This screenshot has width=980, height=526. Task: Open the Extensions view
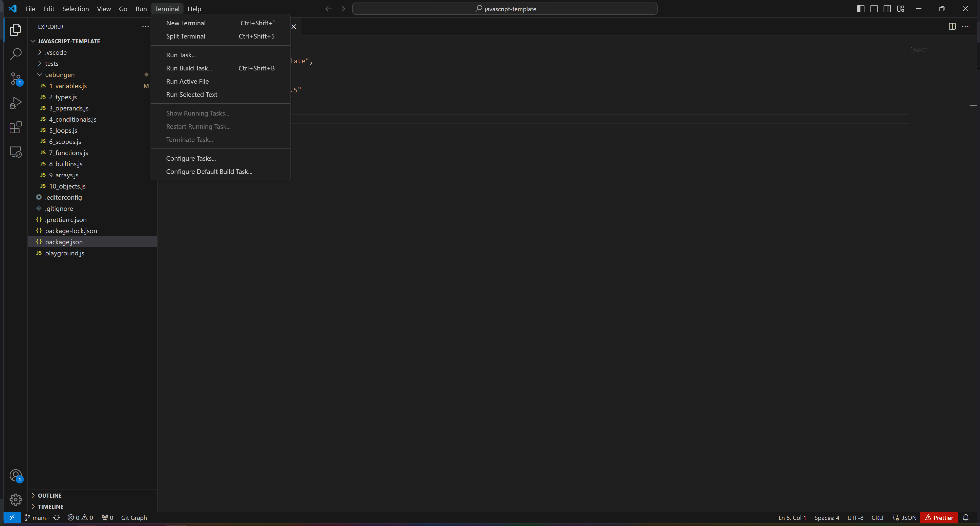tap(15, 127)
